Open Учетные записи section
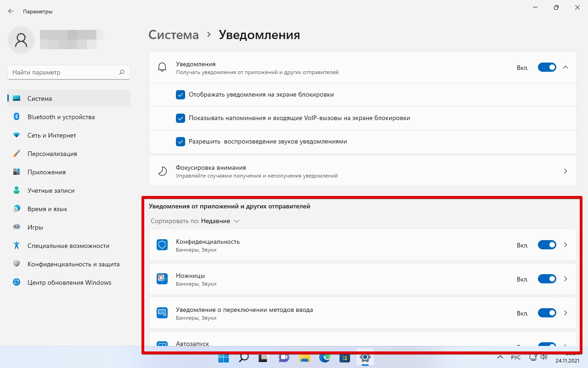The width and height of the screenshot is (588, 368). coord(69,190)
